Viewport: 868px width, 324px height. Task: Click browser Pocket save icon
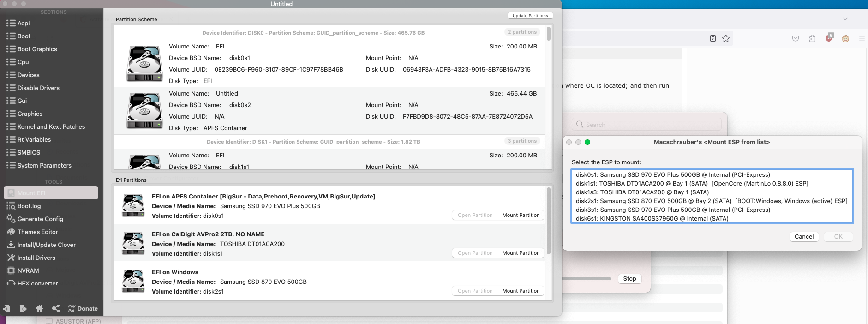point(796,38)
